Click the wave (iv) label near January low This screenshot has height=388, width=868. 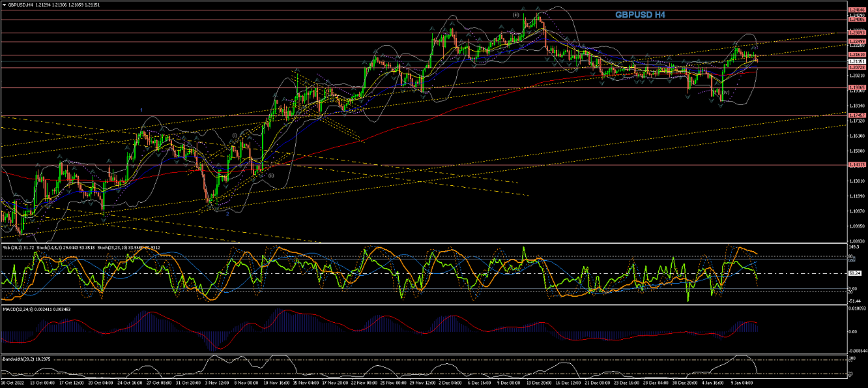coord(725,93)
